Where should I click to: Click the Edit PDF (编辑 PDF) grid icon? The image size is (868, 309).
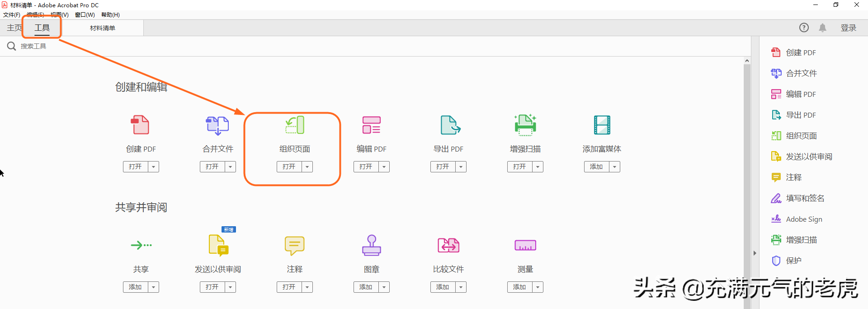click(372, 125)
